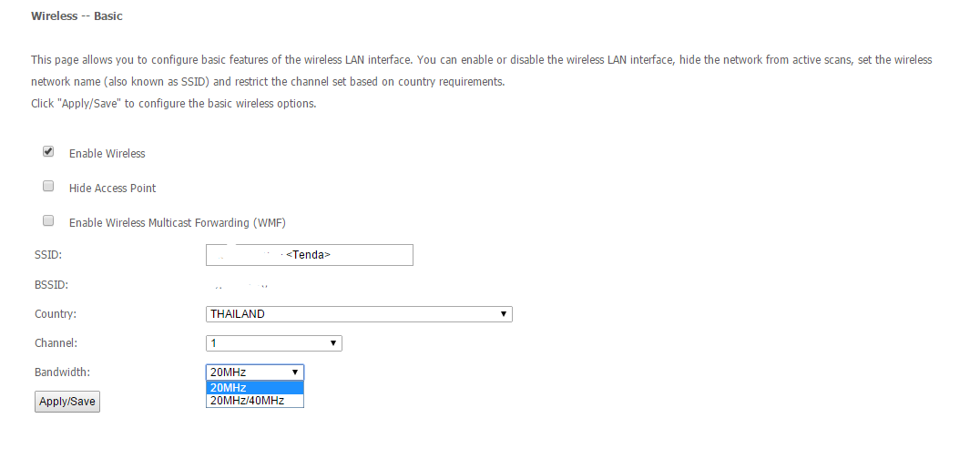
Task: Click the Channel dropdown arrow
Action: click(333, 342)
